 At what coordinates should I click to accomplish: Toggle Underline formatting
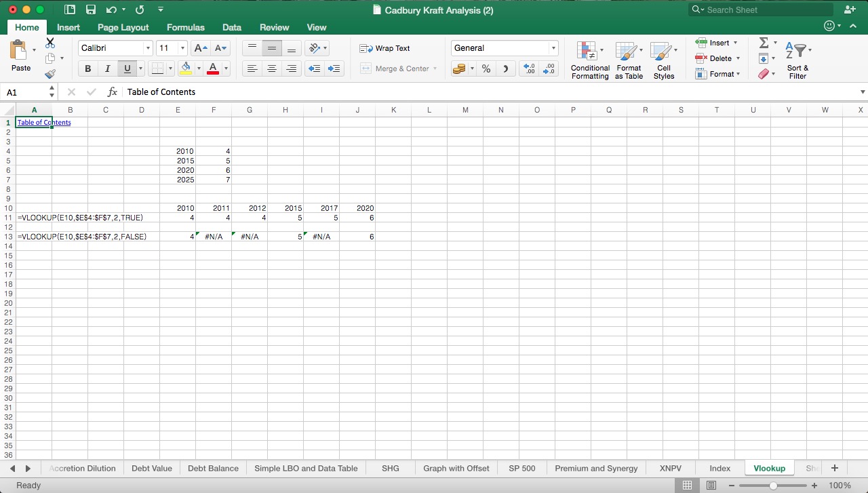click(x=127, y=68)
